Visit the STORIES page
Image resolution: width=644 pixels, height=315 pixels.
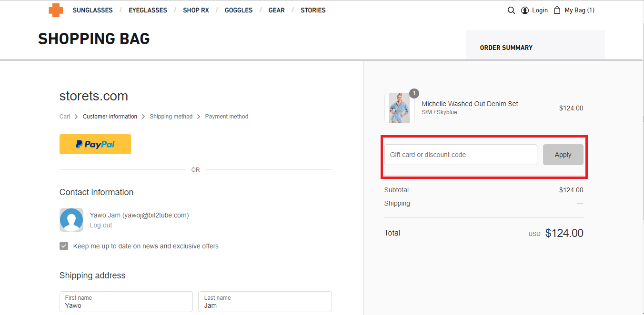[313, 10]
